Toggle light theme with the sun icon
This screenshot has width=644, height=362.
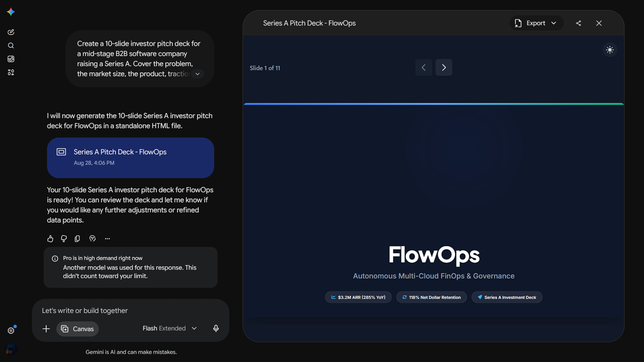tap(610, 50)
